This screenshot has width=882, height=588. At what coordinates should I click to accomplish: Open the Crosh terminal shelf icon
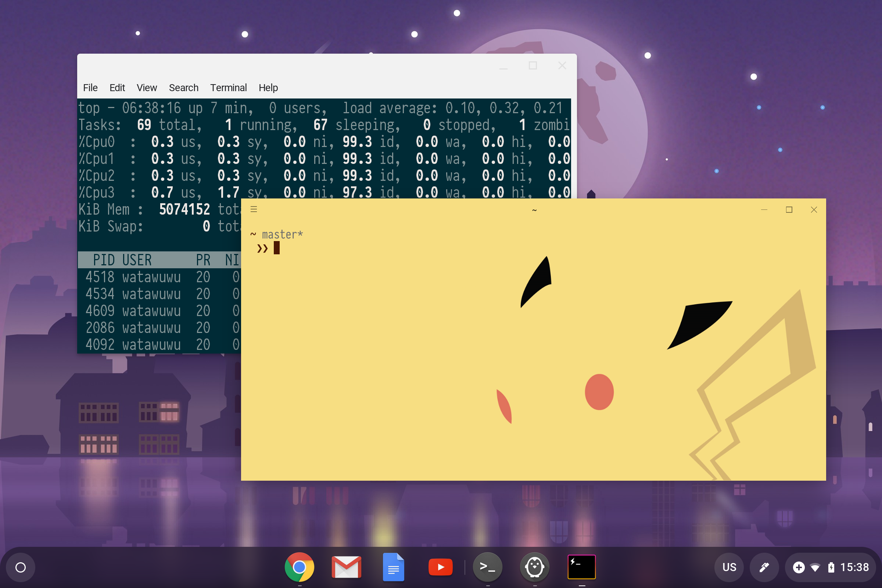coord(488,567)
